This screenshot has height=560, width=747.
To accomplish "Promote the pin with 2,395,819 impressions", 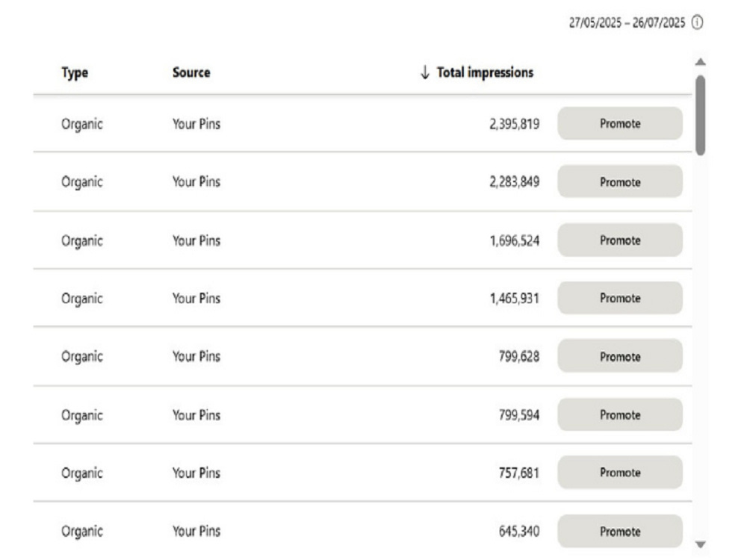I will (x=620, y=123).
